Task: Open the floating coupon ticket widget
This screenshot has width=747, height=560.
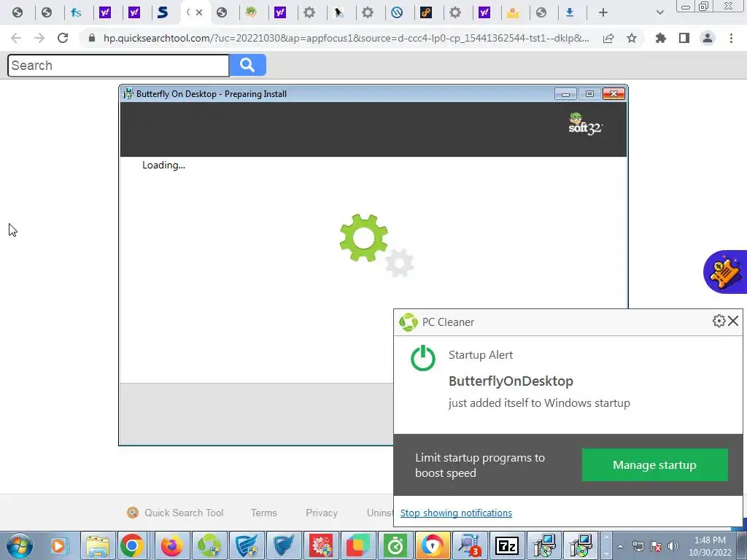Action: [x=725, y=272]
